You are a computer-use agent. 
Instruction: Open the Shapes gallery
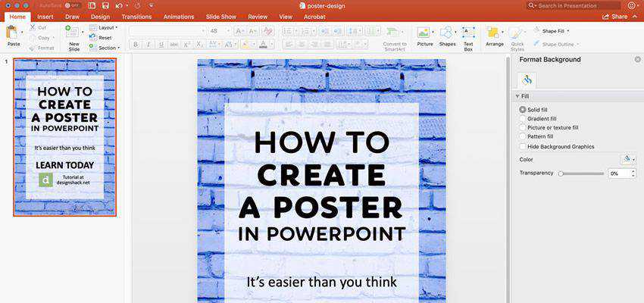click(447, 33)
